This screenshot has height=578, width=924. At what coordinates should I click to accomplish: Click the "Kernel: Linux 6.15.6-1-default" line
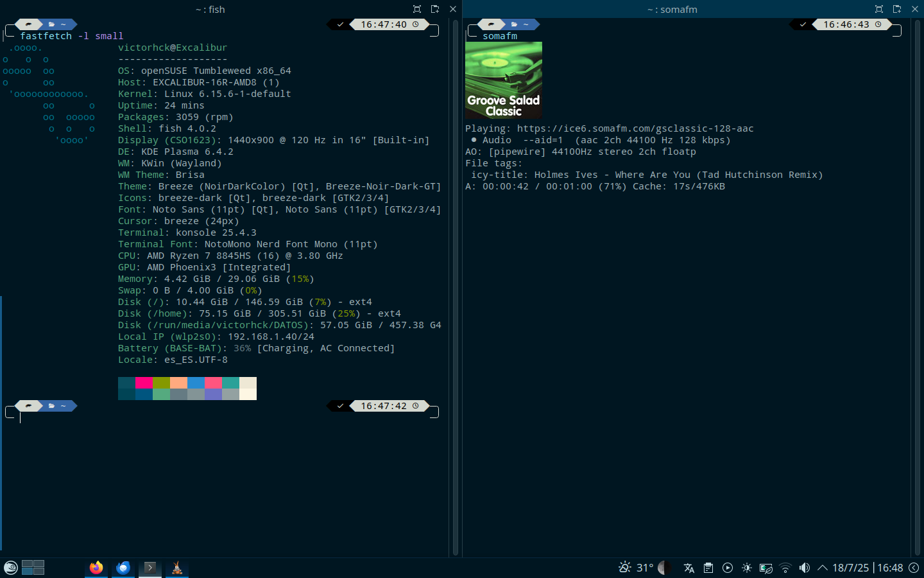point(205,94)
